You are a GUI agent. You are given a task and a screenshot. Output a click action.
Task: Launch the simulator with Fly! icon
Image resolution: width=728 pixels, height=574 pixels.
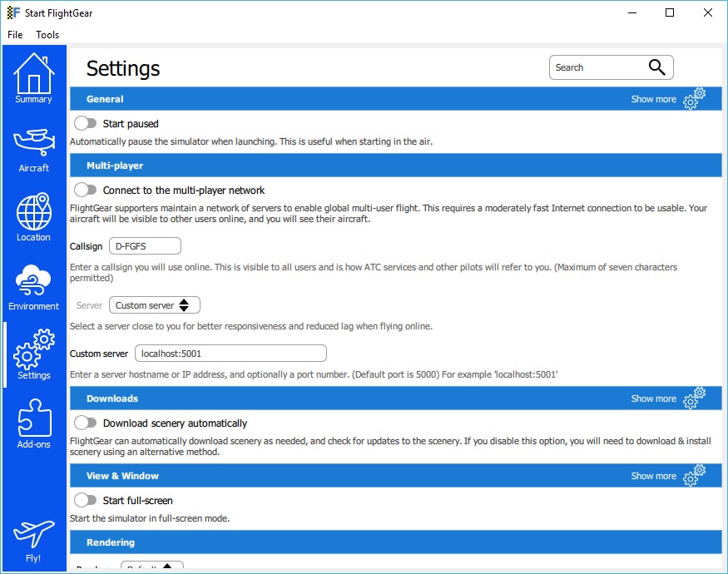[34, 533]
